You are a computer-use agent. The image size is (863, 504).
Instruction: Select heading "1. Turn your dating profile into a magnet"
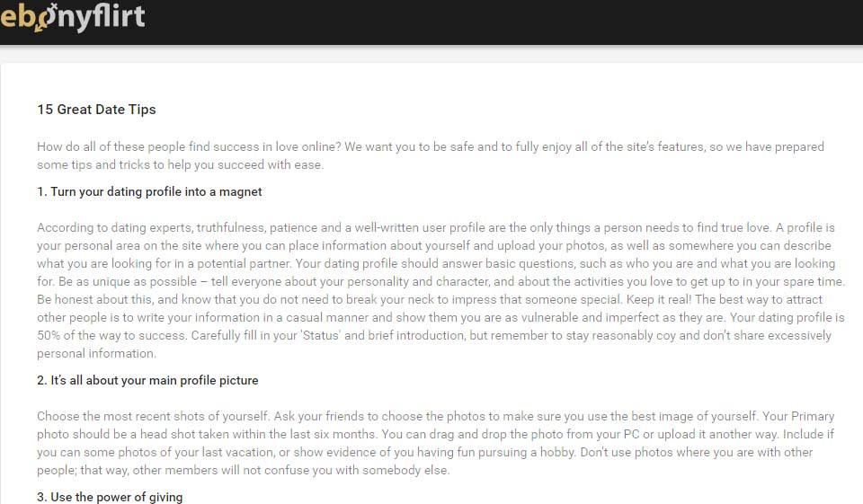point(149,191)
